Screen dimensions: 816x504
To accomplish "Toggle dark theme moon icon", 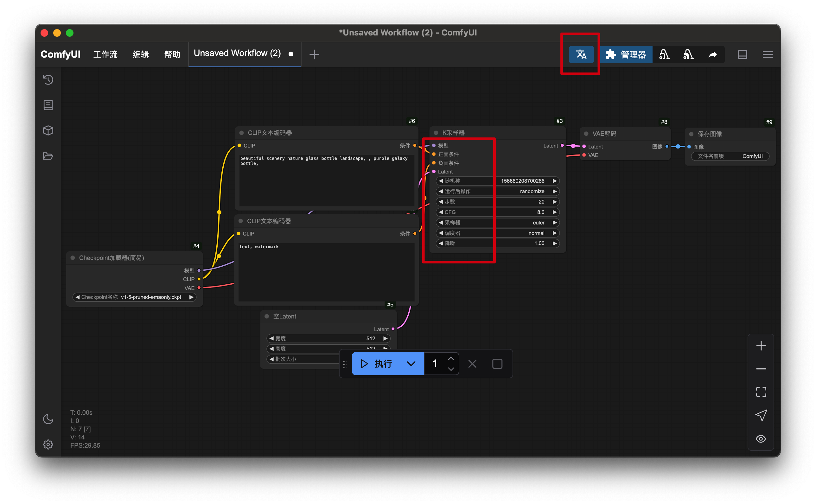I will (x=48, y=419).
